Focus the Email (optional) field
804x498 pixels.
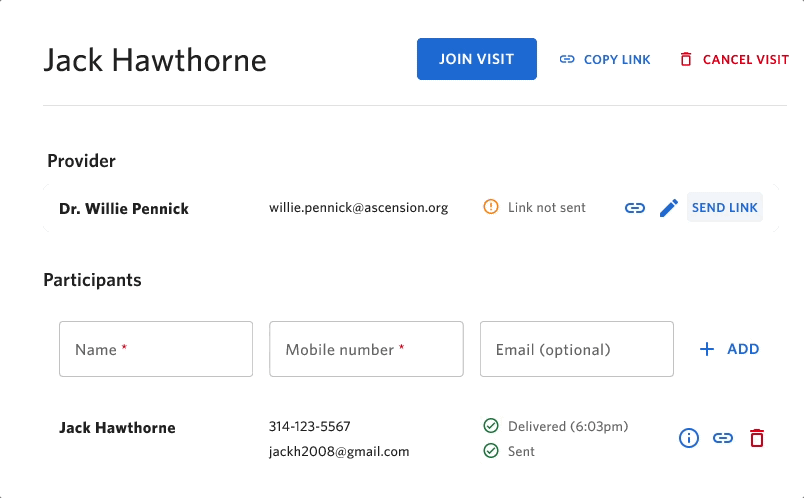[x=576, y=349]
